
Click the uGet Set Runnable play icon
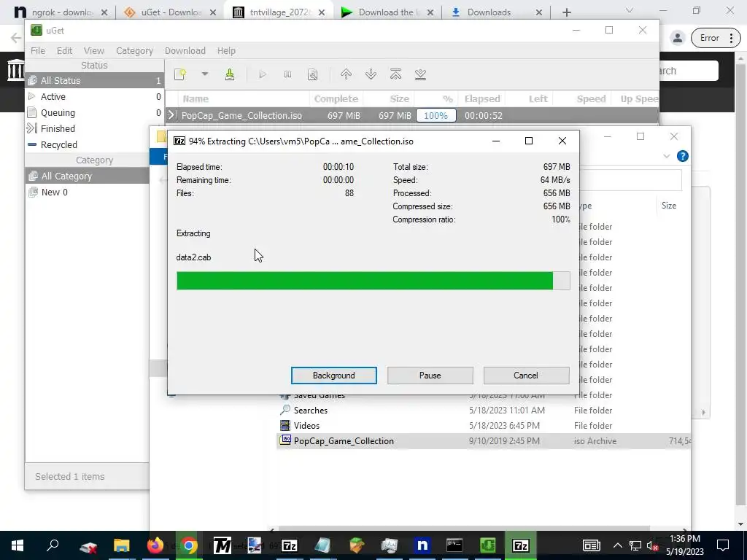click(263, 74)
